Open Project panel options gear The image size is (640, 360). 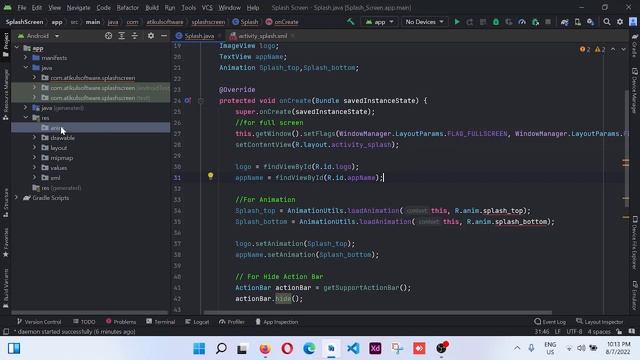[x=151, y=36]
